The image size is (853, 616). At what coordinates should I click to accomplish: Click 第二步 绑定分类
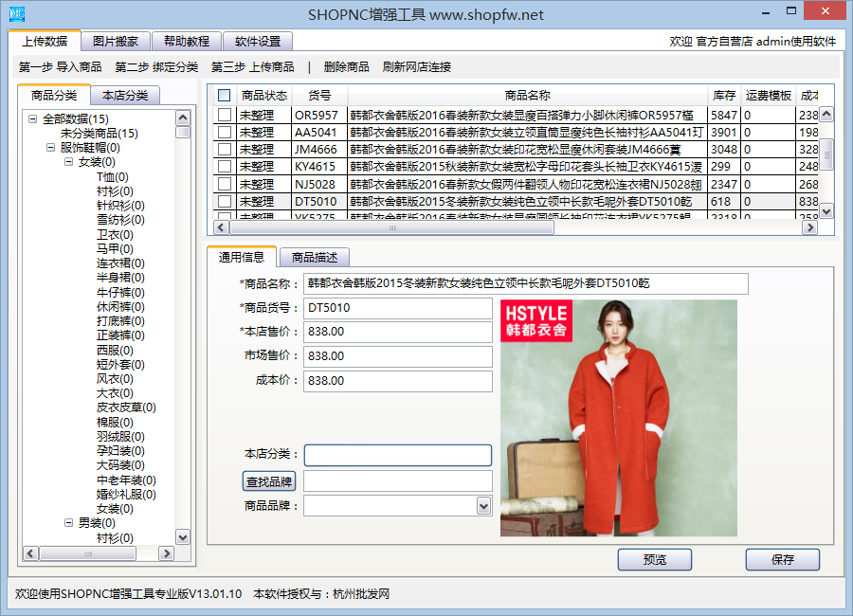click(156, 67)
